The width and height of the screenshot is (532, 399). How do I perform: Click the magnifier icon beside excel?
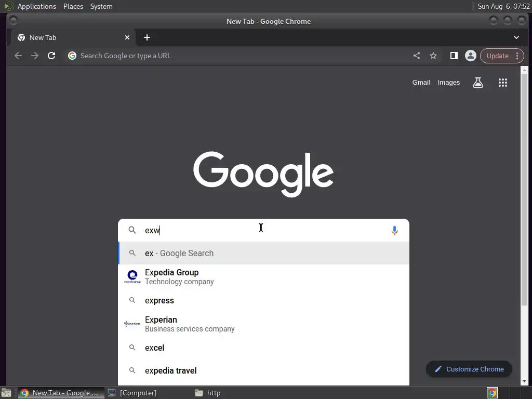[x=132, y=348]
